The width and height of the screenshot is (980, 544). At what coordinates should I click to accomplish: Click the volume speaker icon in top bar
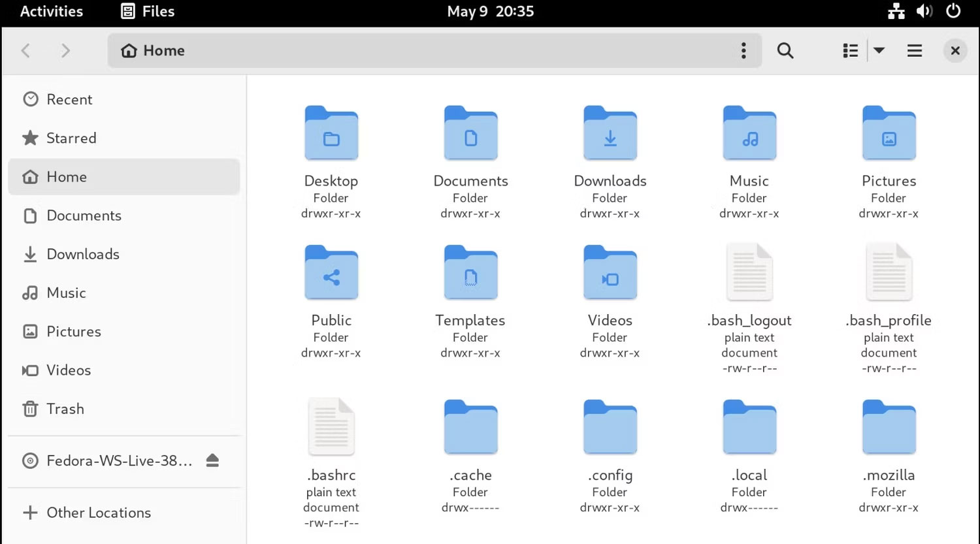(924, 11)
